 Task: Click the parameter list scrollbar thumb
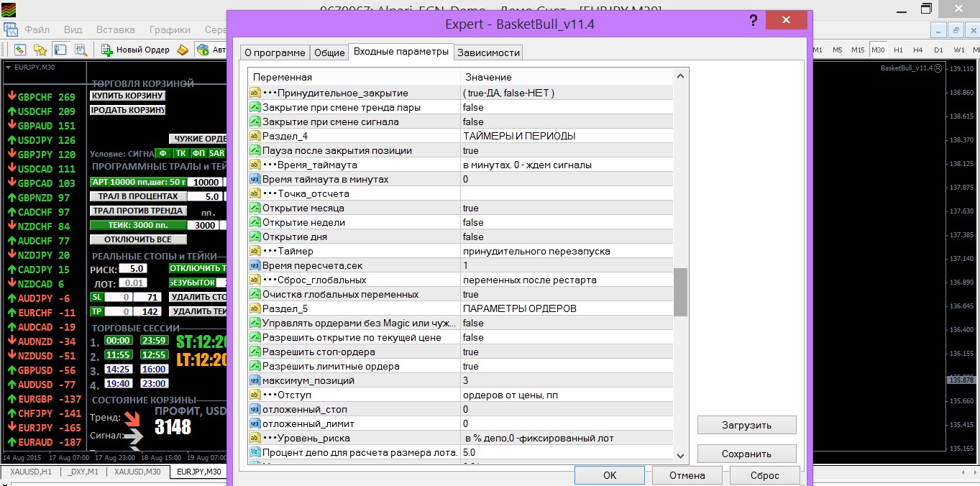[680, 292]
